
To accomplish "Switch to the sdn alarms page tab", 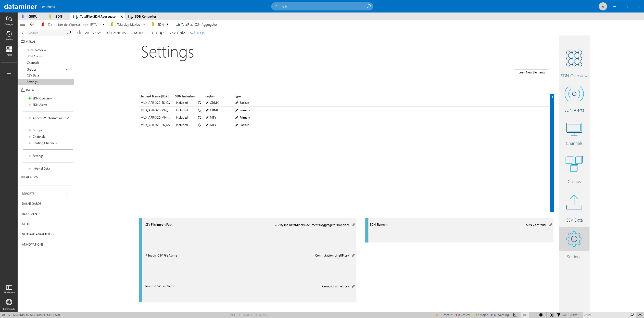I will pos(116,32).
